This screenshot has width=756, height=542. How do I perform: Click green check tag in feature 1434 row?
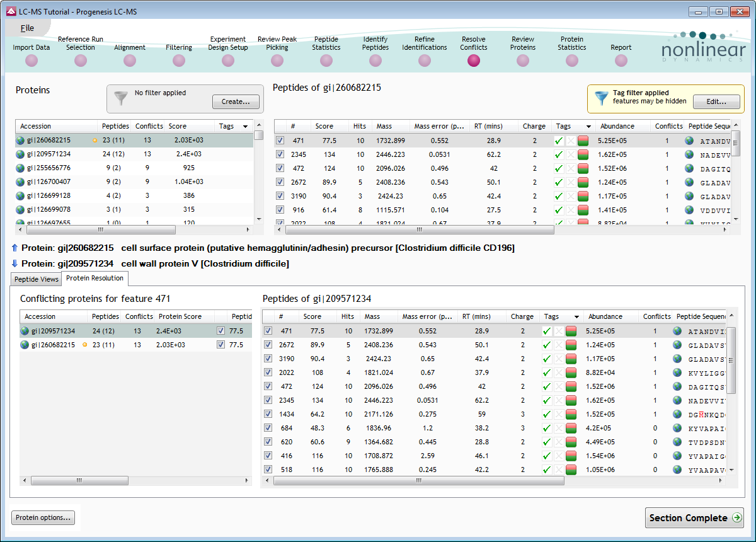546,414
